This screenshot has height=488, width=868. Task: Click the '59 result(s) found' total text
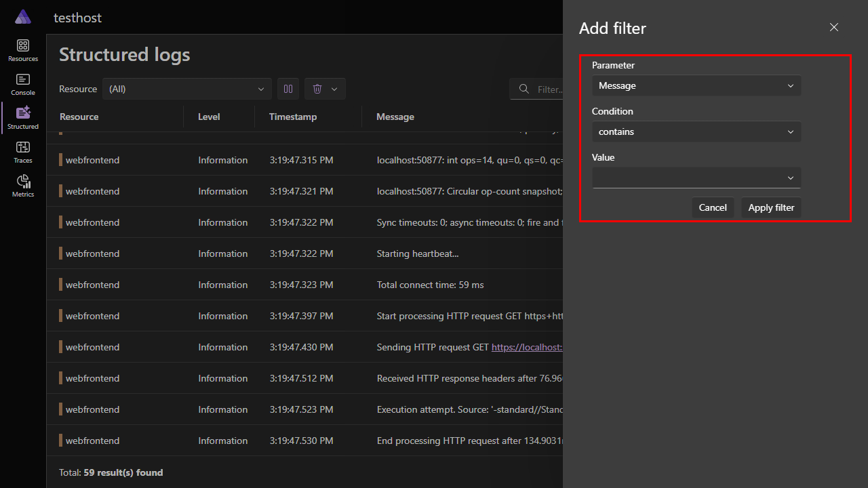pos(123,472)
